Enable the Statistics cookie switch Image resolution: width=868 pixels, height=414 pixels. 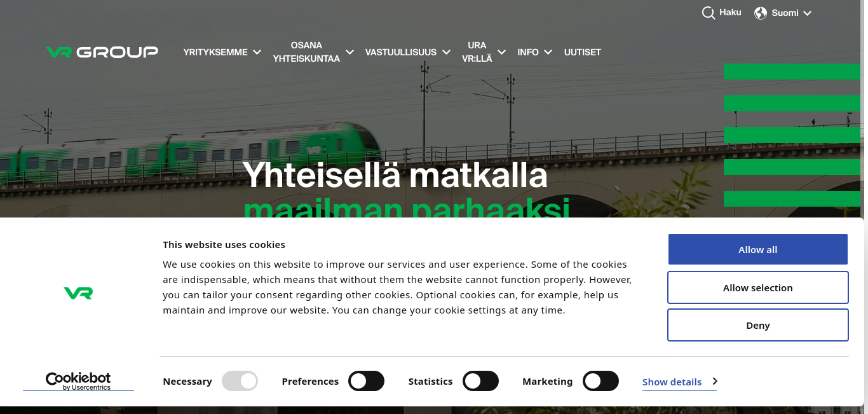(x=480, y=381)
